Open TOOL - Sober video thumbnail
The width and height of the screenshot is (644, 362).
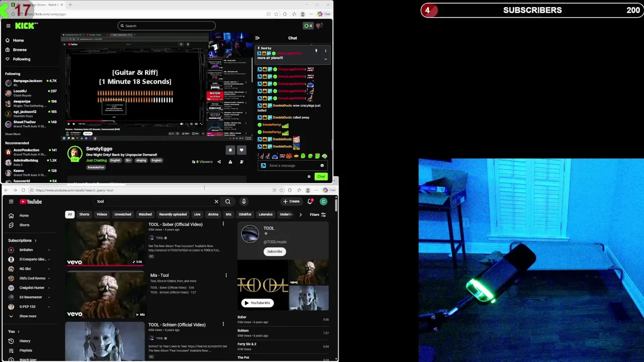point(105,243)
